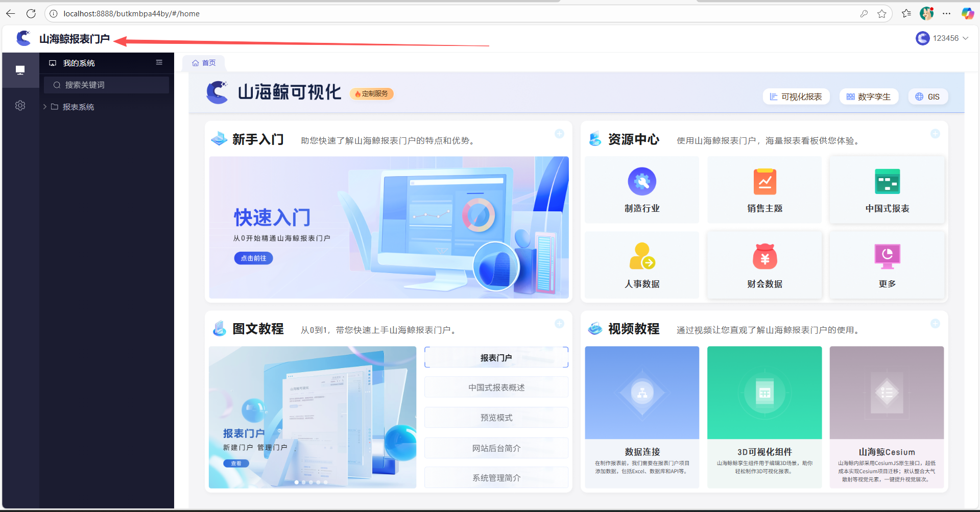Select 中国式报表概述 in tutorial list

(x=496, y=387)
